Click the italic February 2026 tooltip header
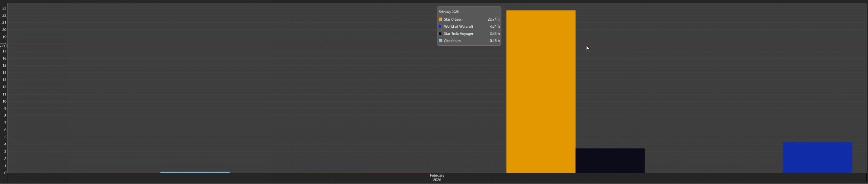868x184 pixels. (448, 12)
